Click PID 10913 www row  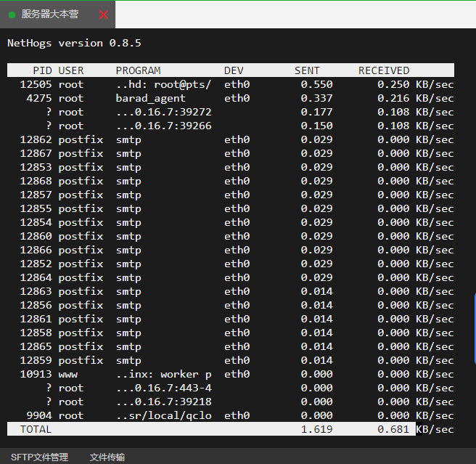click(231, 374)
